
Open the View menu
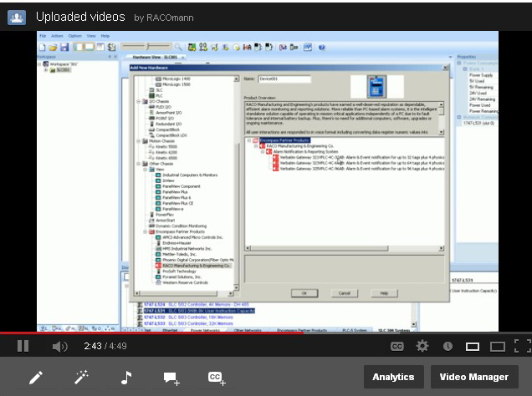tap(91, 36)
